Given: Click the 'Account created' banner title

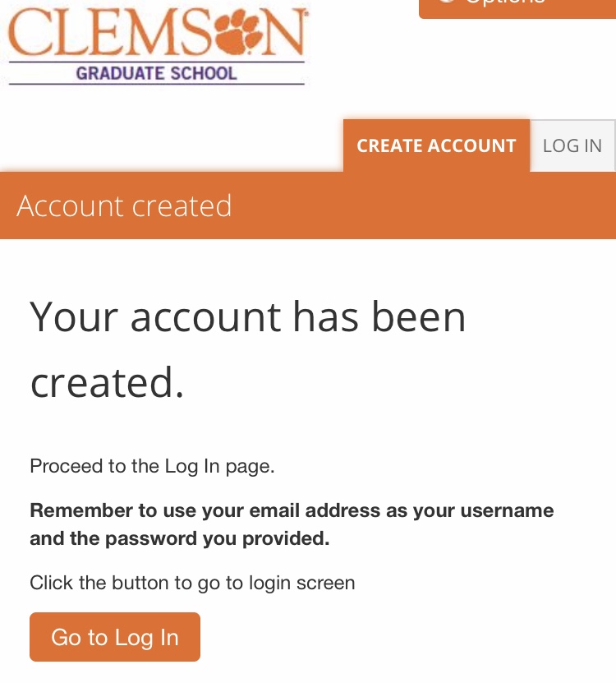Looking at the screenshot, I should [124, 205].
